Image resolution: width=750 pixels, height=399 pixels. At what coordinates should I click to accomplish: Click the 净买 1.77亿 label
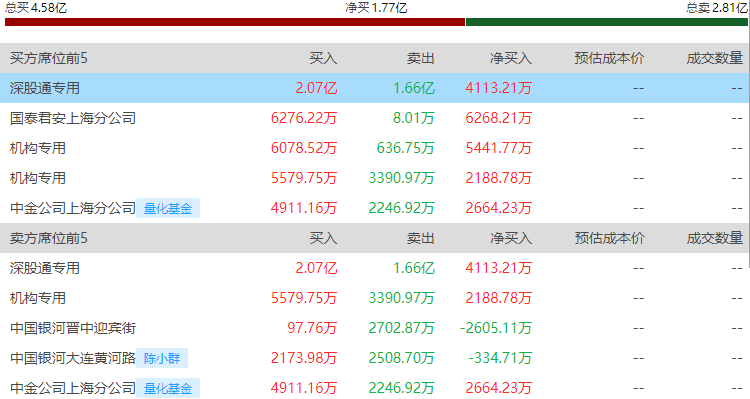376,8
